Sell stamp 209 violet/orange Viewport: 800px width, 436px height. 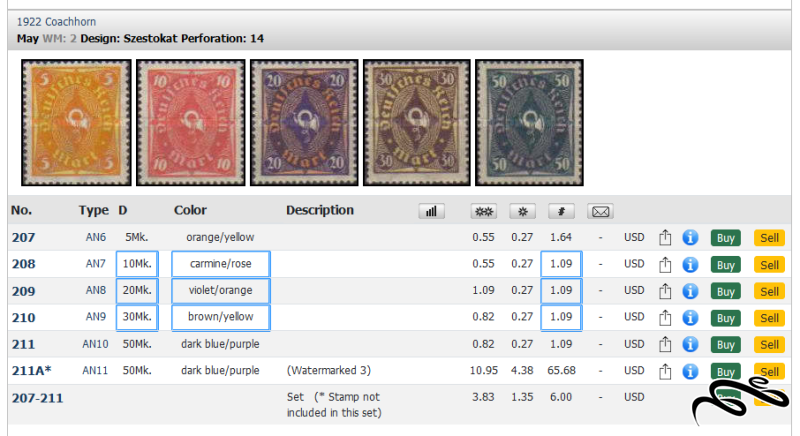pyautogui.click(x=769, y=291)
